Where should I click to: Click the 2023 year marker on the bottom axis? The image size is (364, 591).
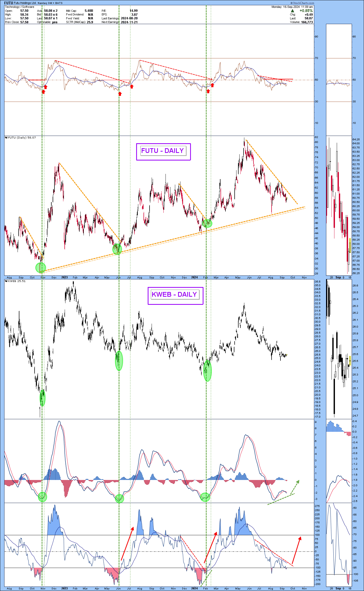(64, 588)
